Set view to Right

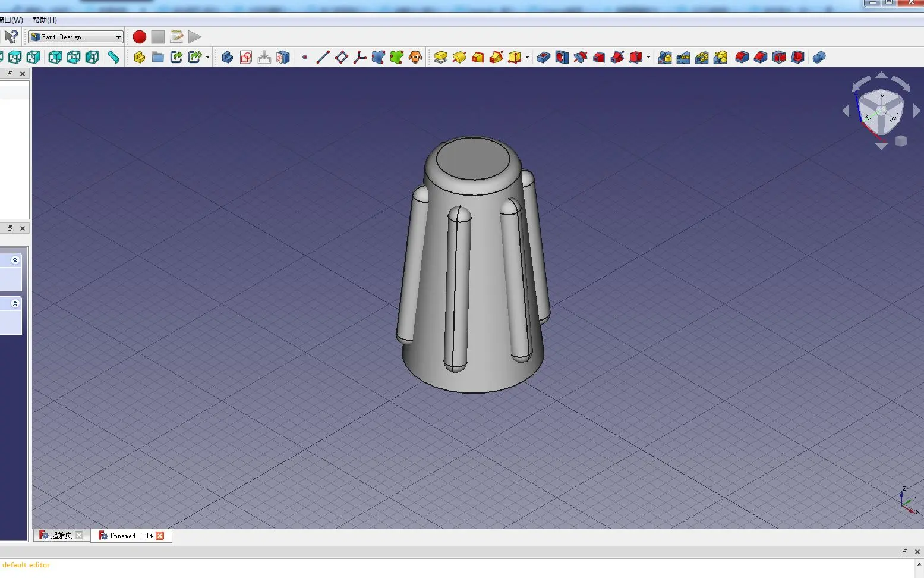click(33, 57)
